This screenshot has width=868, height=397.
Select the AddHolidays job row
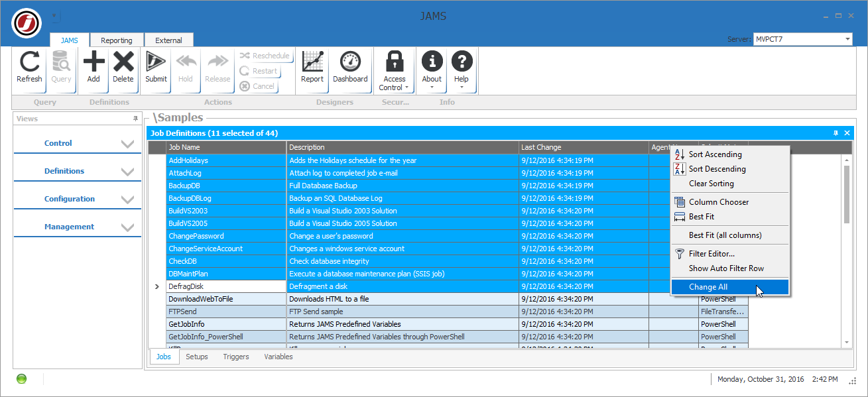click(457, 160)
